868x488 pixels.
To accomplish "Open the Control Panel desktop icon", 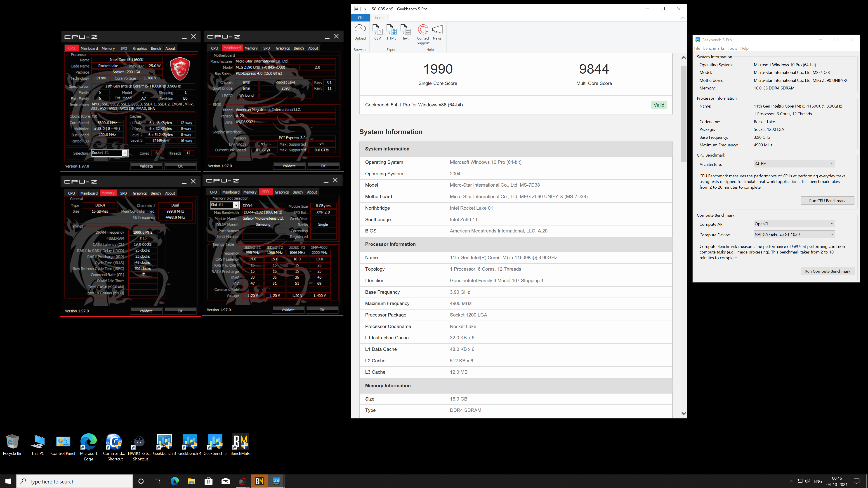I will [x=63, y=445].
